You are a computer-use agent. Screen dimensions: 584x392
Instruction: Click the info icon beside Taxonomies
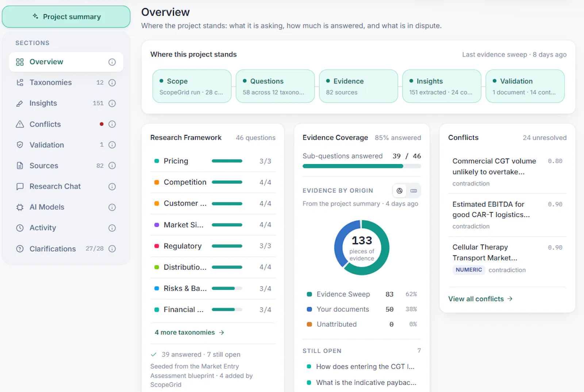112,83
